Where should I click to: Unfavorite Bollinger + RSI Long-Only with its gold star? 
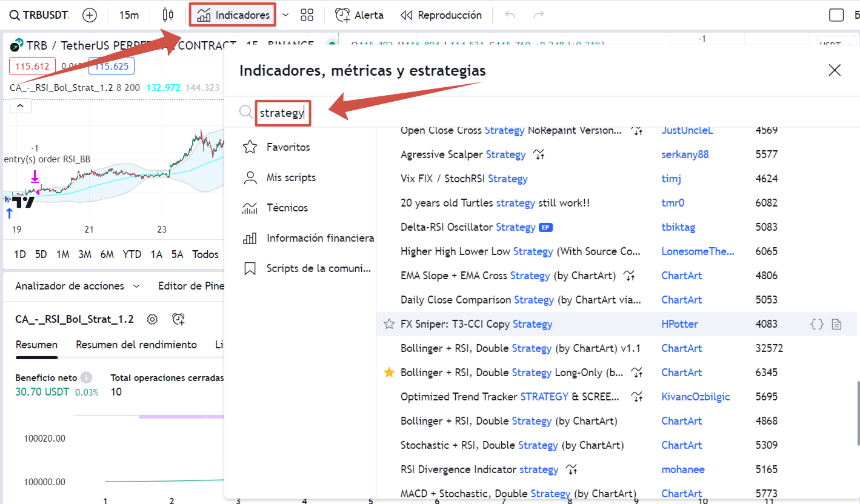coord(389,373)
